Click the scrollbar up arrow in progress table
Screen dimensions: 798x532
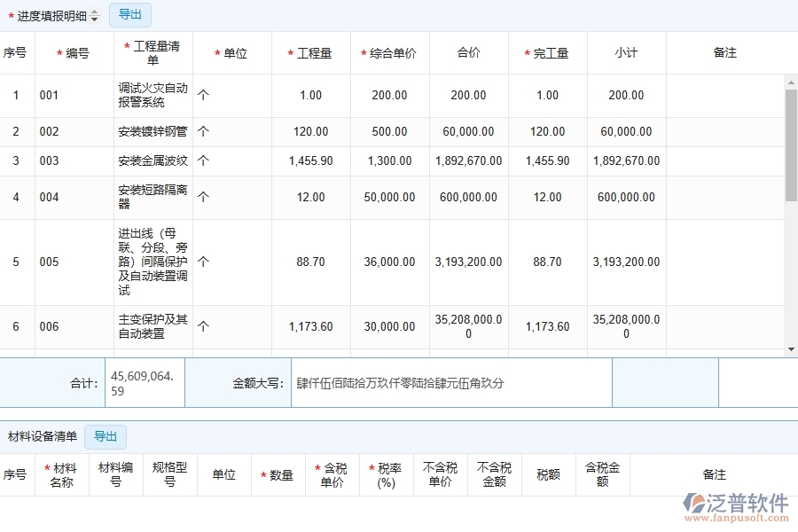[791, 83]
